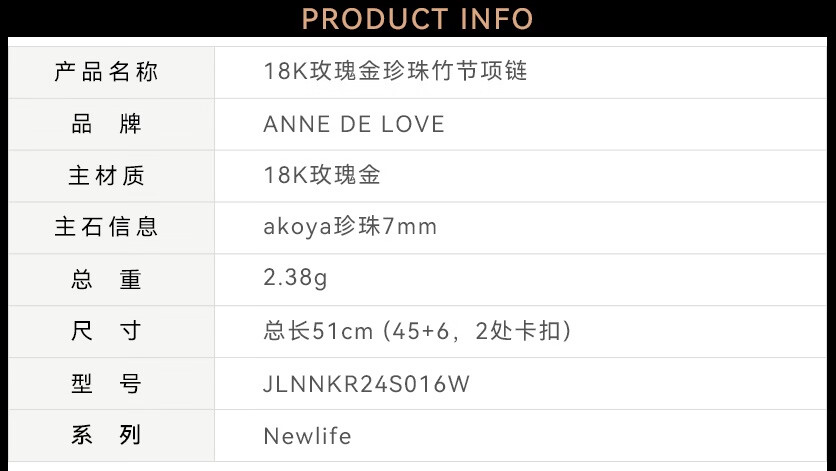This screenshot has height=471, width=836.
Task: Click the (45+6，2处卡扣) note
Action: (477, 331)
